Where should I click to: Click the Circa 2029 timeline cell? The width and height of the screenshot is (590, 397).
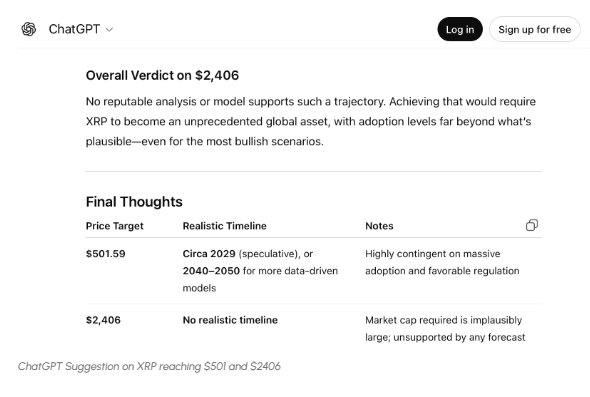(260, 271)
